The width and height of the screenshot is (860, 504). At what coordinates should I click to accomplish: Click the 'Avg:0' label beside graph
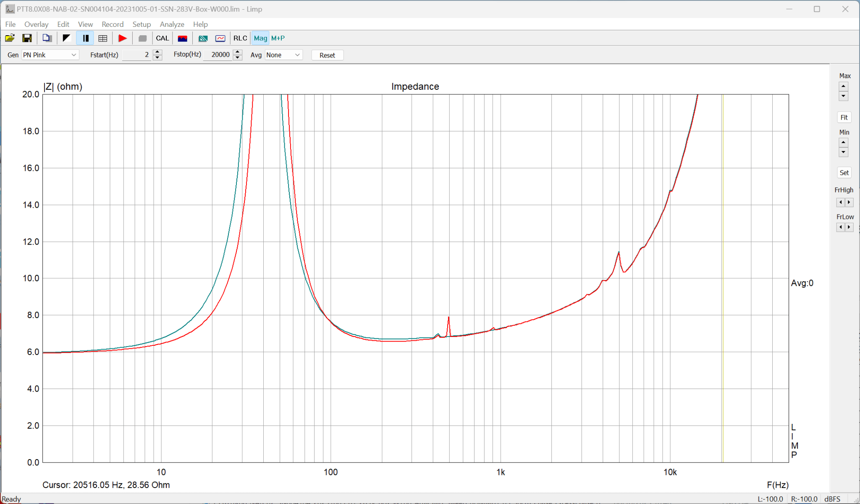802,283
